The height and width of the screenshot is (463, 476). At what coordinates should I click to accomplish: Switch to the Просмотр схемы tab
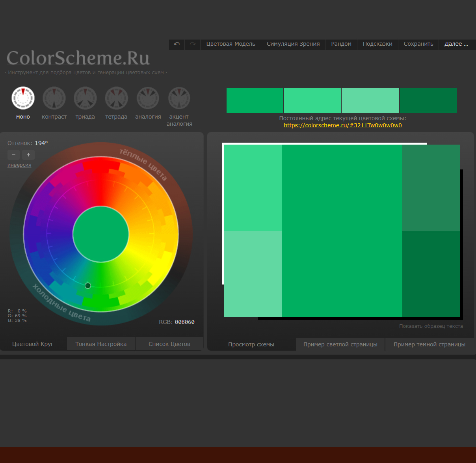click(251, 344)
